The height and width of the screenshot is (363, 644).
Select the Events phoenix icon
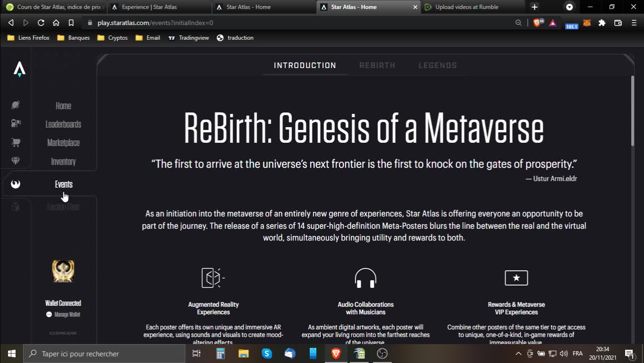[16, 184]
